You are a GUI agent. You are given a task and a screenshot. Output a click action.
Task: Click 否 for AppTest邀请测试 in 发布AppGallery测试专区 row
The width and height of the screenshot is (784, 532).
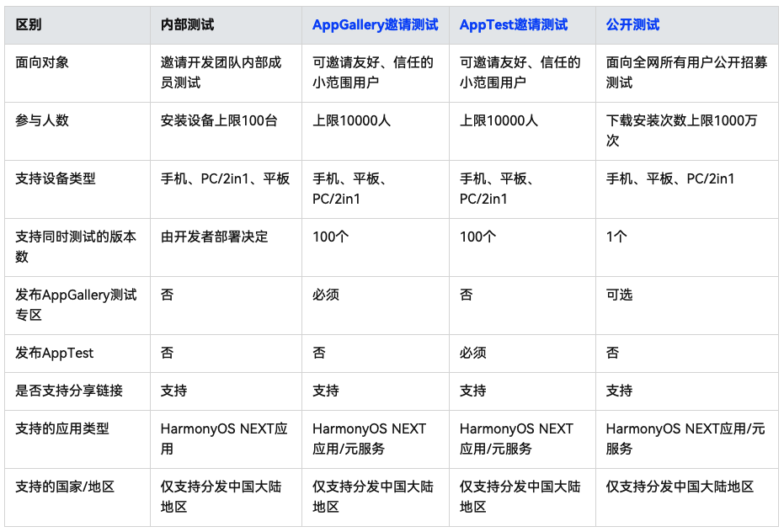[466, 295]
